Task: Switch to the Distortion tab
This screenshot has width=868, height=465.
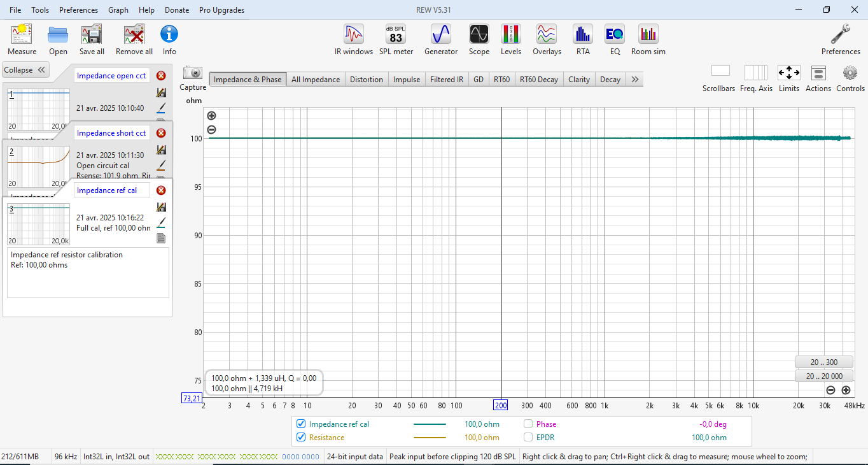Action: click(x=366, y=80)
